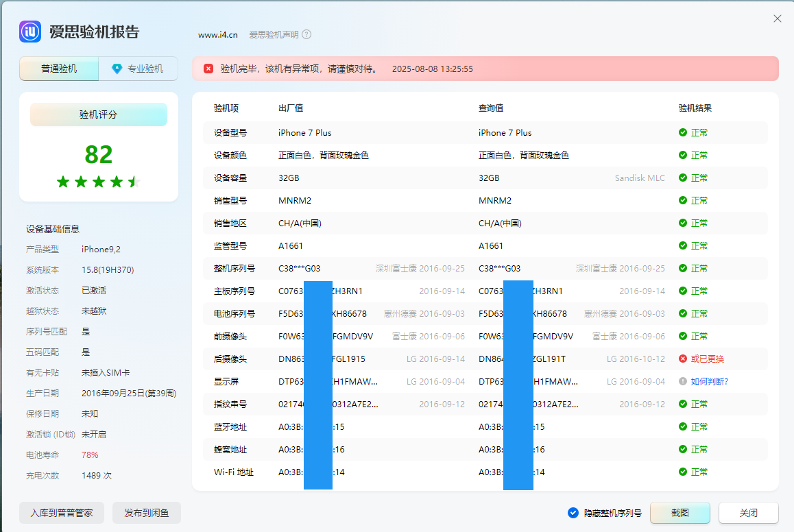Click green check icon in 设备型号 row
Viewport: 794px width, 532px height.
tap(683, 132)
